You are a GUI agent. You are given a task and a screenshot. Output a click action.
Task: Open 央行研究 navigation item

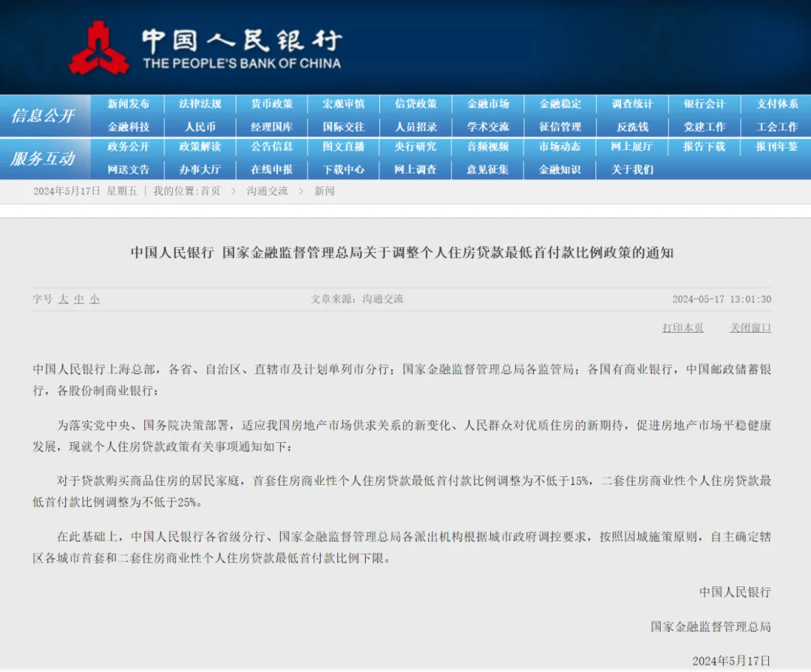pyautogui.click(x=416, y=147)
